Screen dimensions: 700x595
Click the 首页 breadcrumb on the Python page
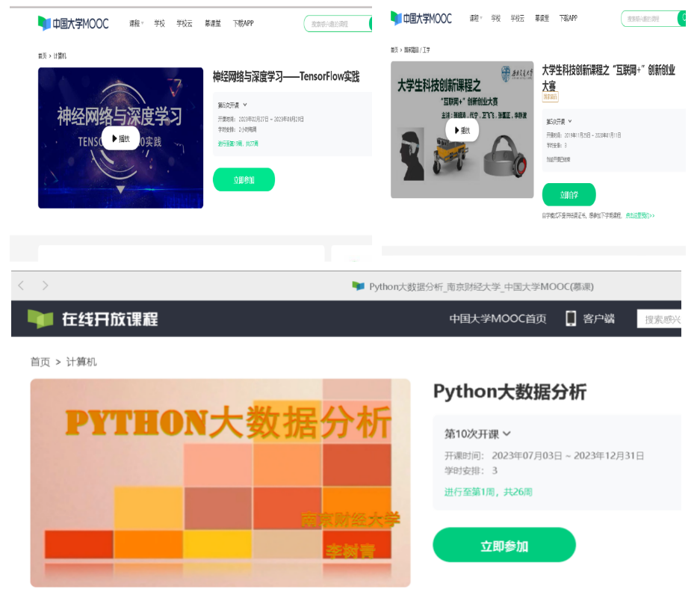tap(40, 362)
